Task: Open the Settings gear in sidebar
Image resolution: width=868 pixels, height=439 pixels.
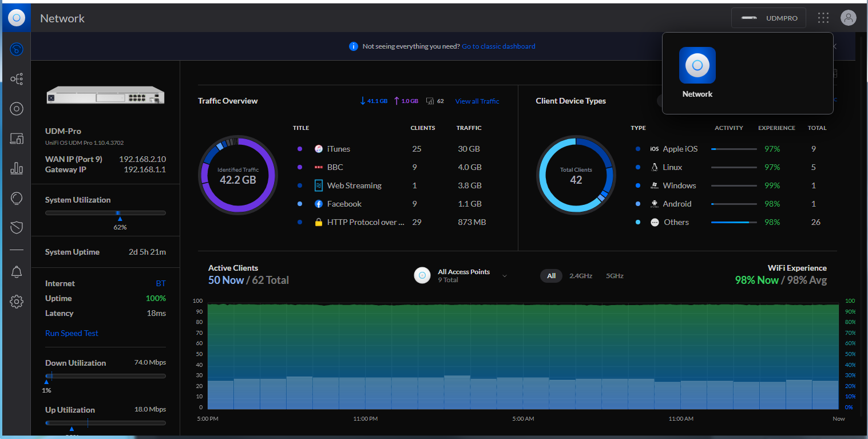Action: (x=17, y=302)
